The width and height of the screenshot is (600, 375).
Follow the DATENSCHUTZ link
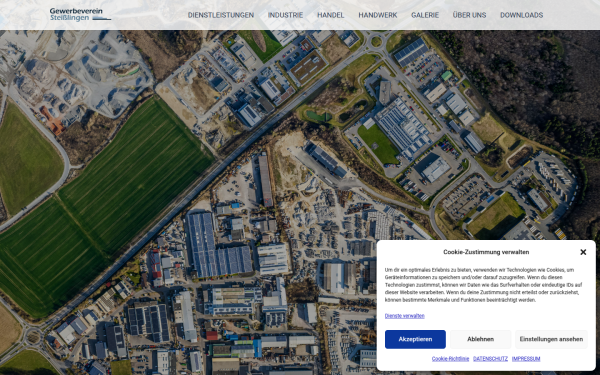(490, 359)
